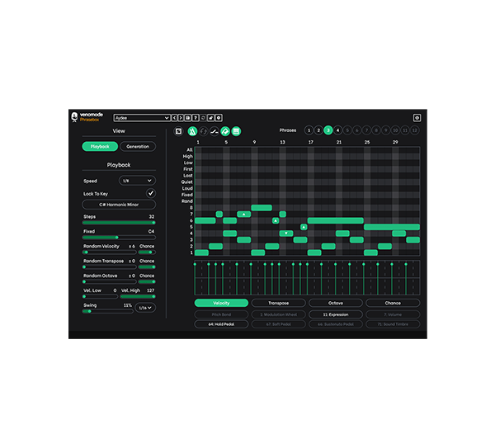The width and height of the screenshot is (495, 448).
Task: Click the 7: Volume button
Action: click(x=393, y=314)
